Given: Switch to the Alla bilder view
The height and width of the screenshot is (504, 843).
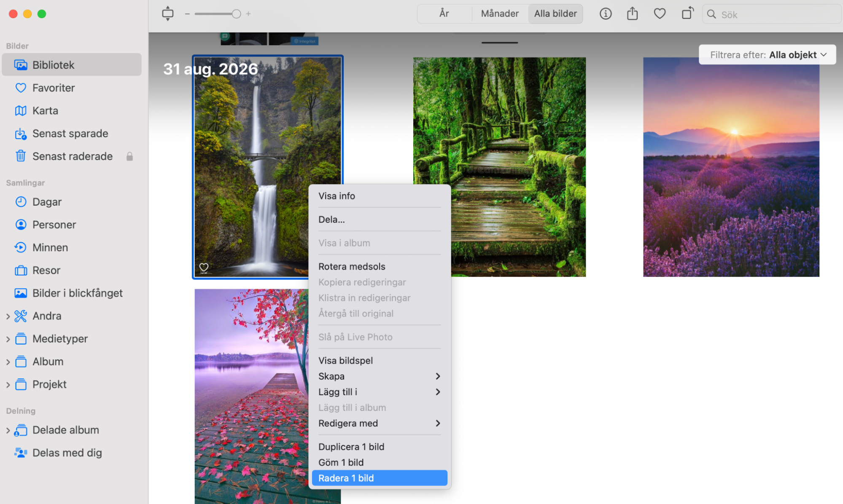Looking at the screenshot, I should pos(555,14).
